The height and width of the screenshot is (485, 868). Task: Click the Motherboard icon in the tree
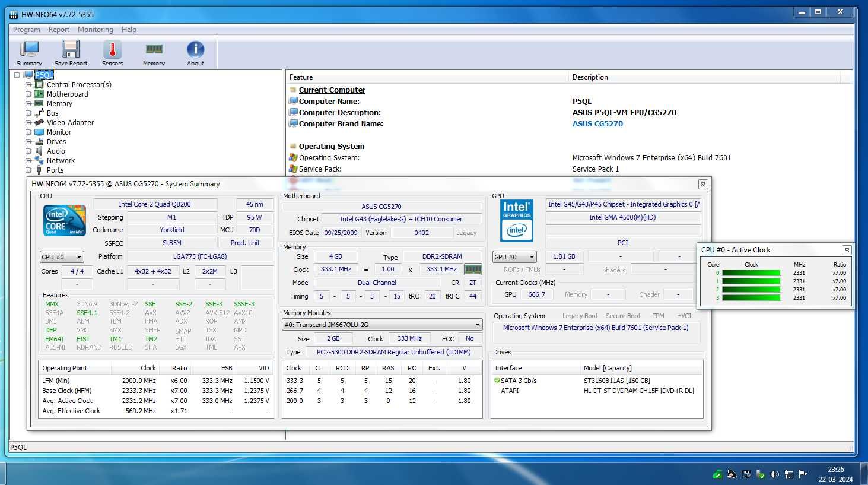point(39,94)
